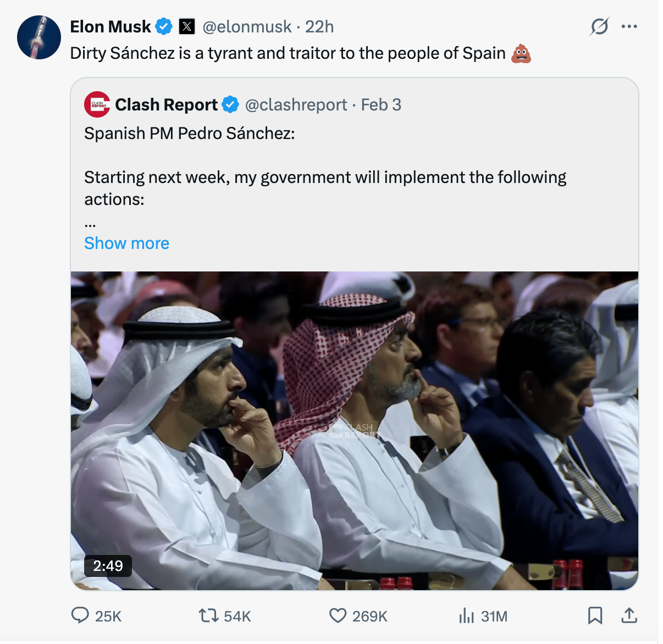Click Elon Musk's blue verified badge
The width and height of the screenshot is (663, 644).
point(164,26)
